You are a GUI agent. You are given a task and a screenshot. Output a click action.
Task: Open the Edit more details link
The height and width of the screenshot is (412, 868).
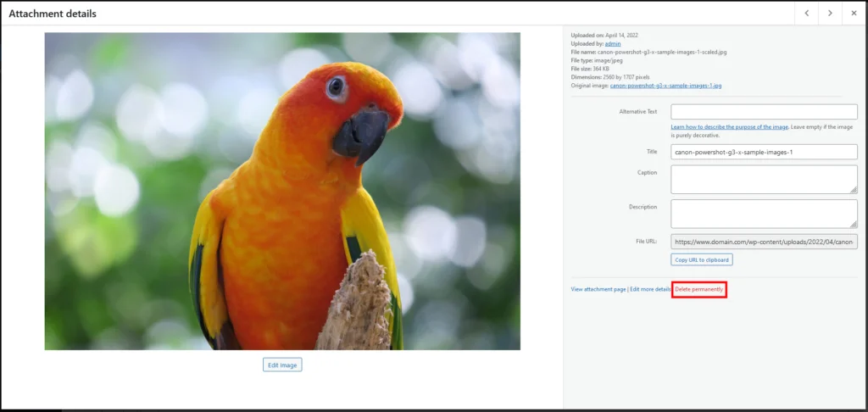650,290
